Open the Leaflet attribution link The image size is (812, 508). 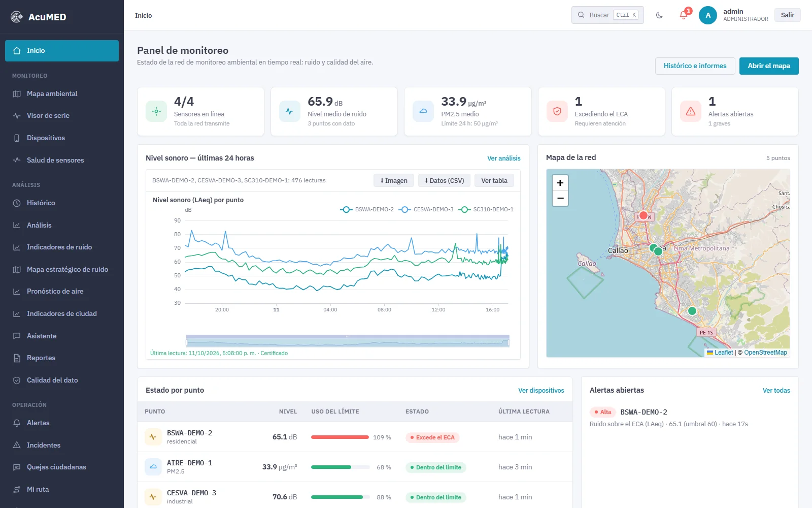pyautogui.click(x=720, y=353)
